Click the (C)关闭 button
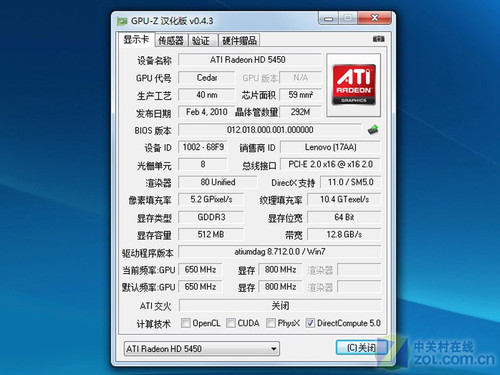Viewport: 500px width, 375px height. [361, 348]
